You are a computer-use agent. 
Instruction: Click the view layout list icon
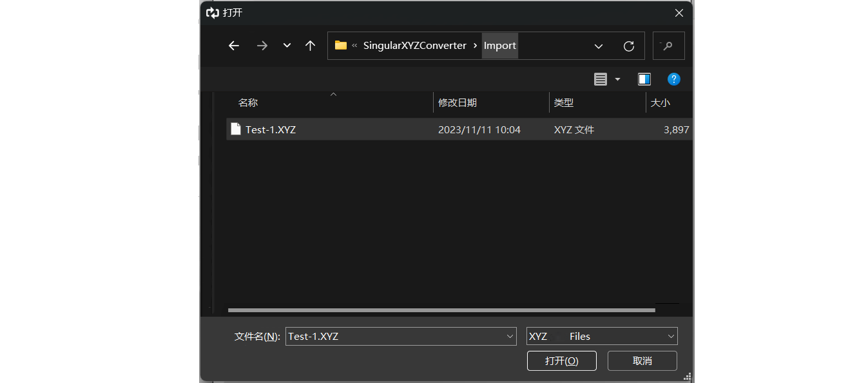(x=601, y=79)
